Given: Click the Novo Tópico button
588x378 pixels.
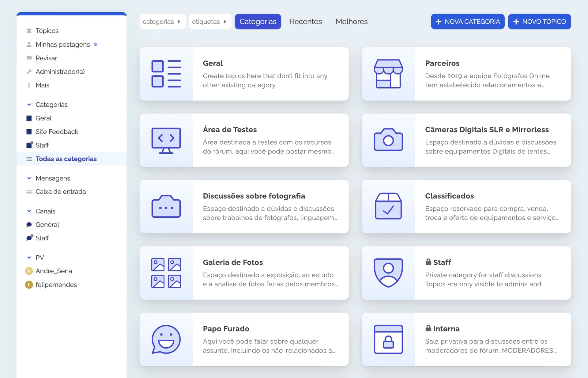Looking at the screenshot, I should (x=539, y=21).
